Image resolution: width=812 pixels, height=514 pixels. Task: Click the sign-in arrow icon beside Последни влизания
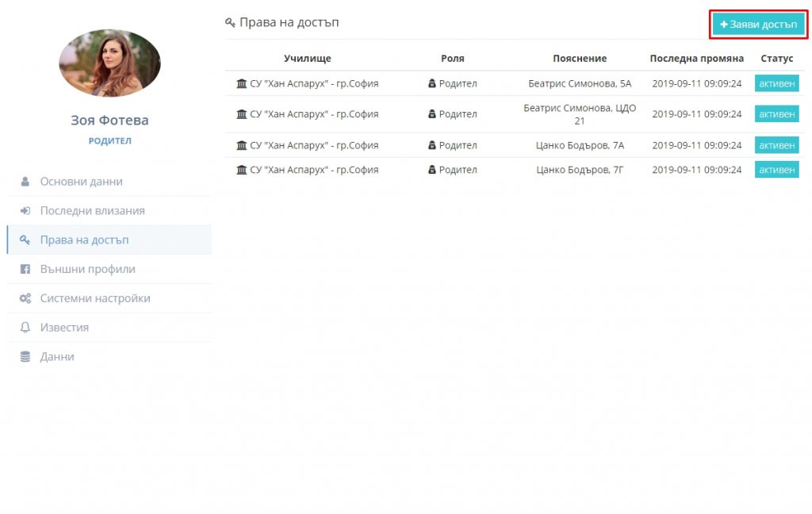[25, 211]
